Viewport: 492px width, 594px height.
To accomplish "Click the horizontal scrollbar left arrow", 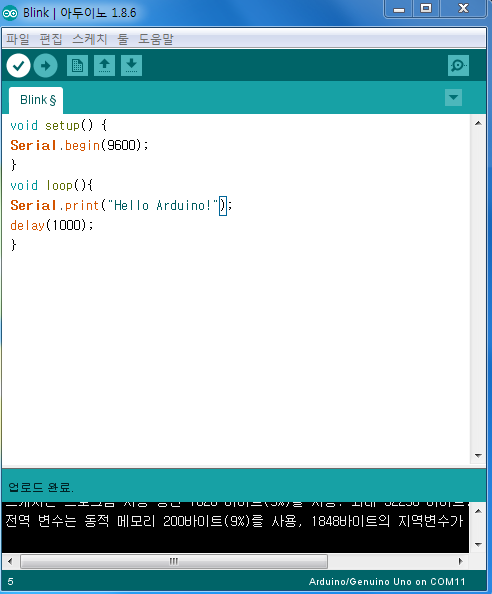I will (x=10, y=561).
